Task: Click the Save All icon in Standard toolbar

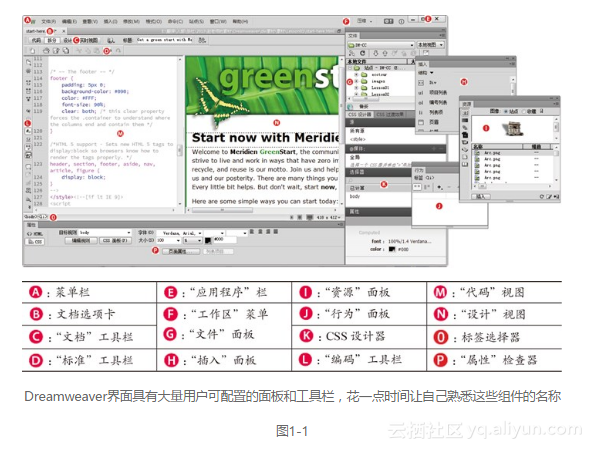Action: 66,50
